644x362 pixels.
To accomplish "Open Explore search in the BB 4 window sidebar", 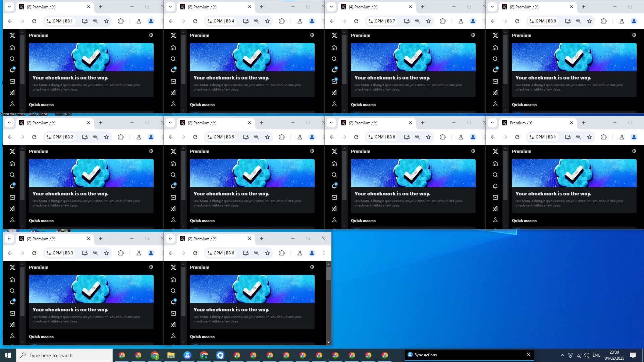I will click(x=173, y=59).
